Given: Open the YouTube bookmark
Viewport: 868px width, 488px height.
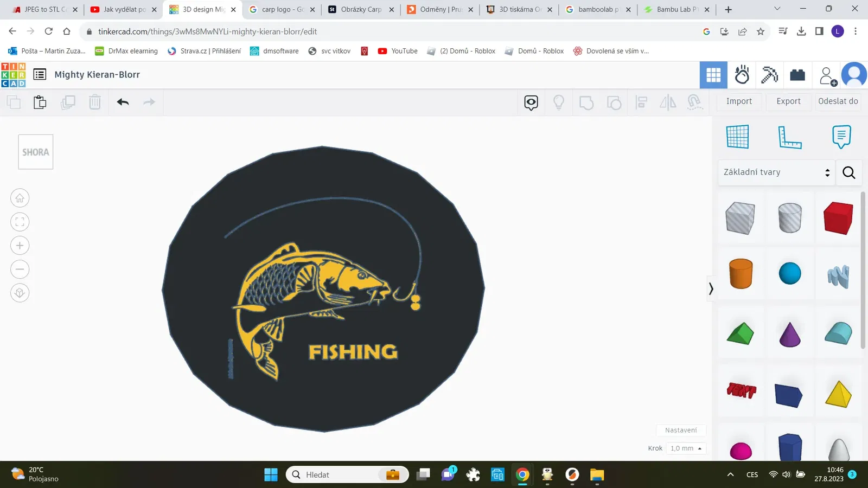Looking at the screenshot, I should click(398, 51).
